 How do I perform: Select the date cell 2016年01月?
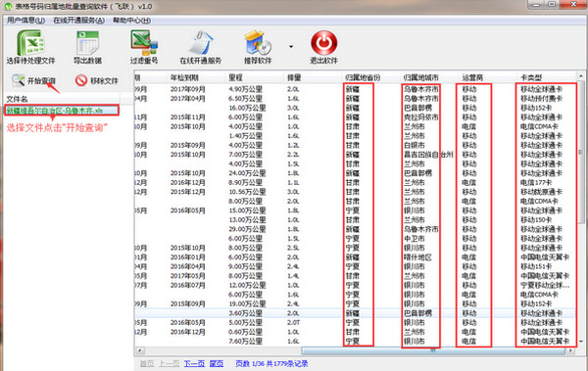pyautogui.click(x=188, y=257)
